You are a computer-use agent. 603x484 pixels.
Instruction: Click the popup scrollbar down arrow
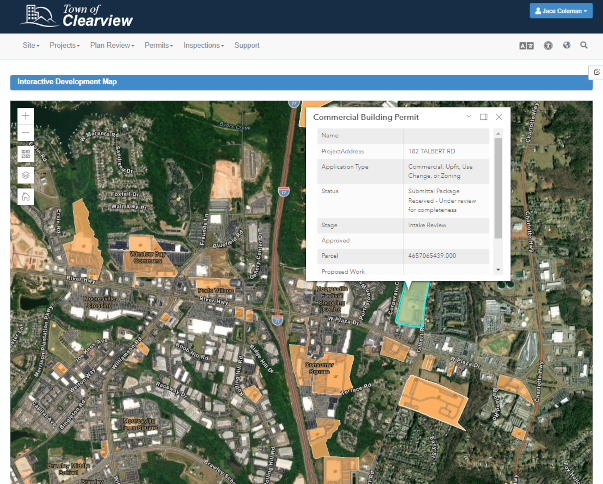498,270
